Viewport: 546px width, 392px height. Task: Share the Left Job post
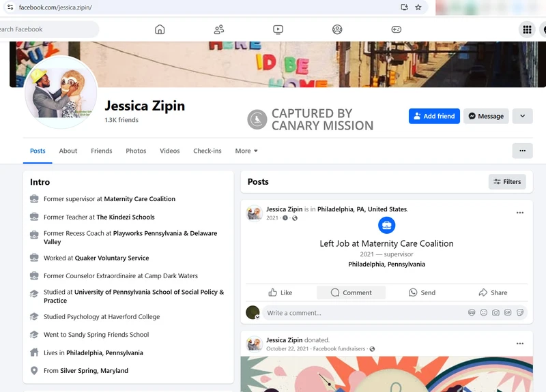(493, 292)
